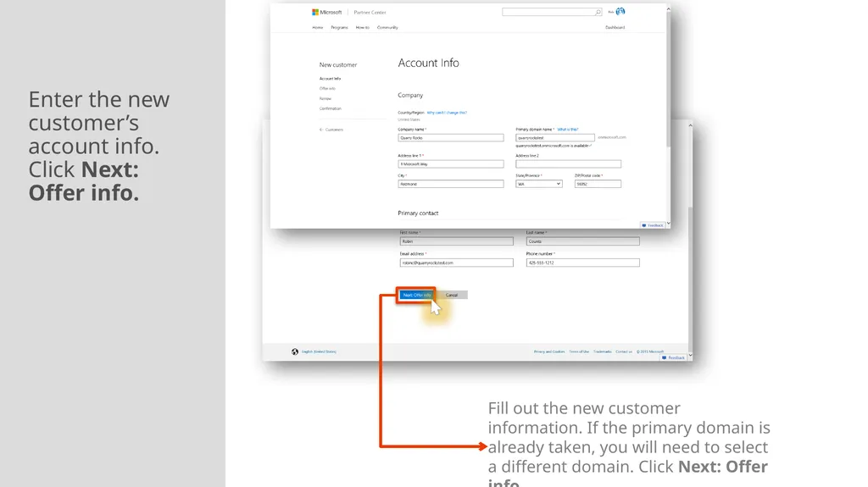
Task: Click the upper window scroll-up arrow
Action: coord(668,8)
